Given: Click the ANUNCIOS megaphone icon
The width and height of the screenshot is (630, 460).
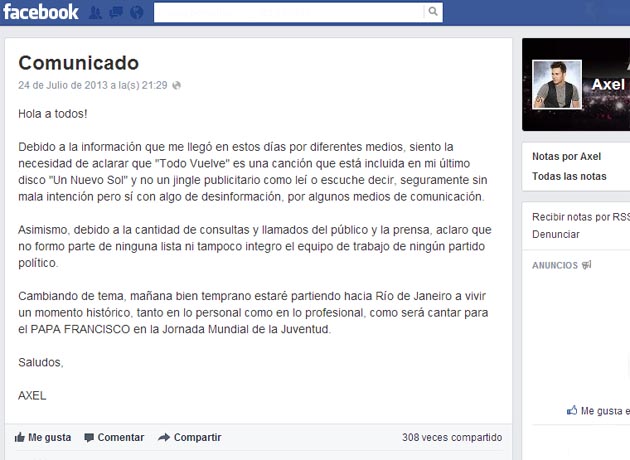Looking at the screenshot, I should [x=587, y=265].
